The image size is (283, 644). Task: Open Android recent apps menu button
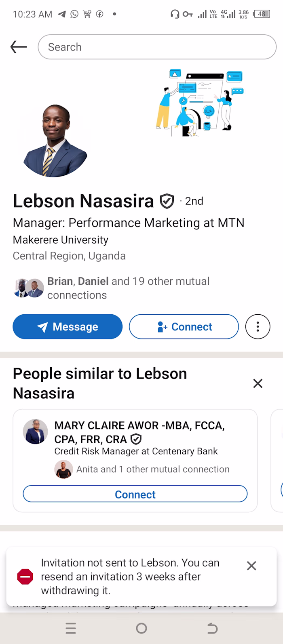tap(71, 628)
